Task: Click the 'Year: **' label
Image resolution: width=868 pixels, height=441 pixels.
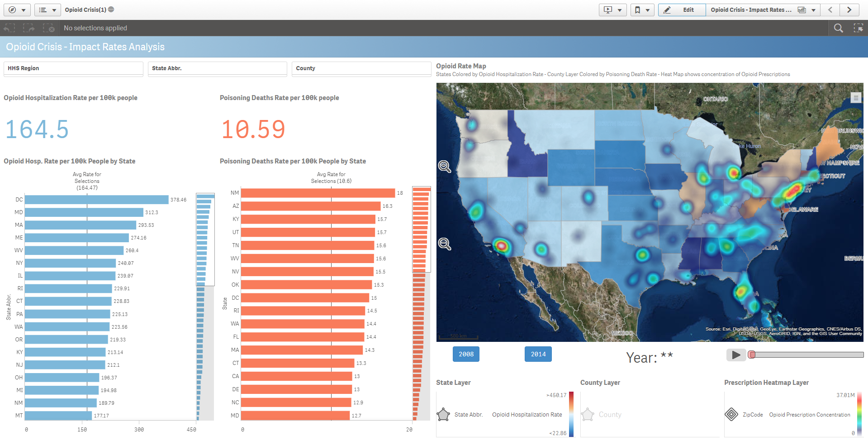Action: (650, 357)
